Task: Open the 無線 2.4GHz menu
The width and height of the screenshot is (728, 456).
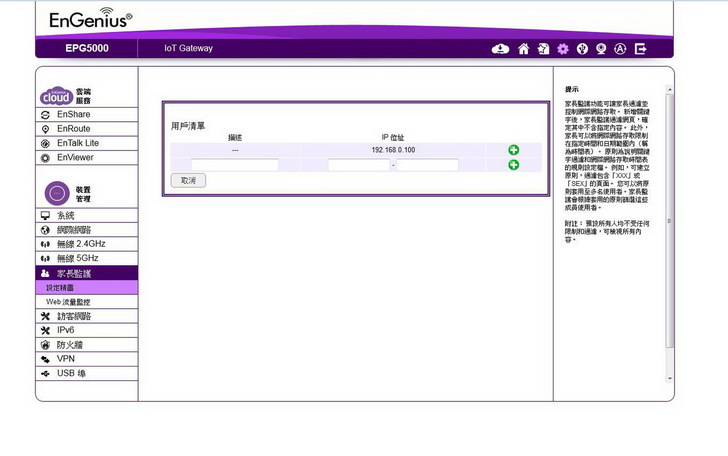Action: [86, 244]
